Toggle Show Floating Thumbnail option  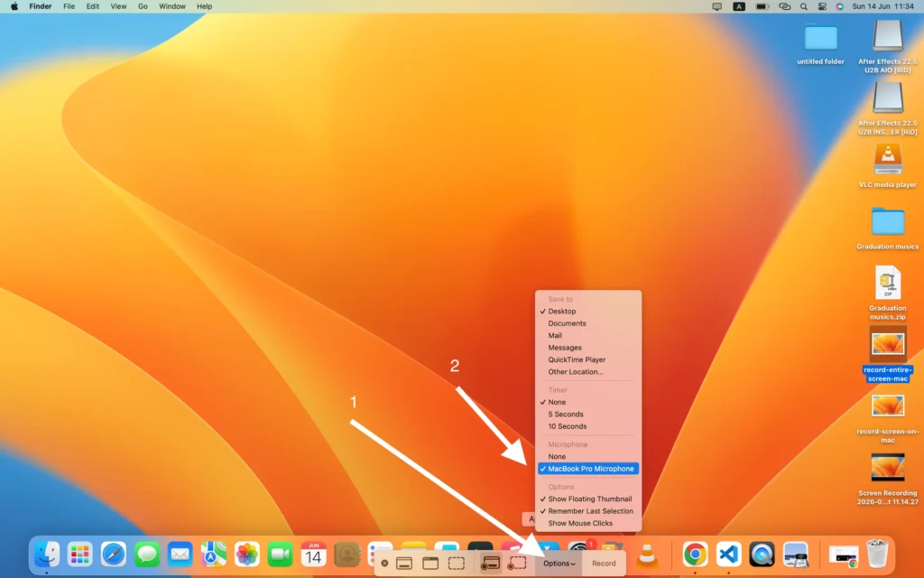tap(588, 499)
